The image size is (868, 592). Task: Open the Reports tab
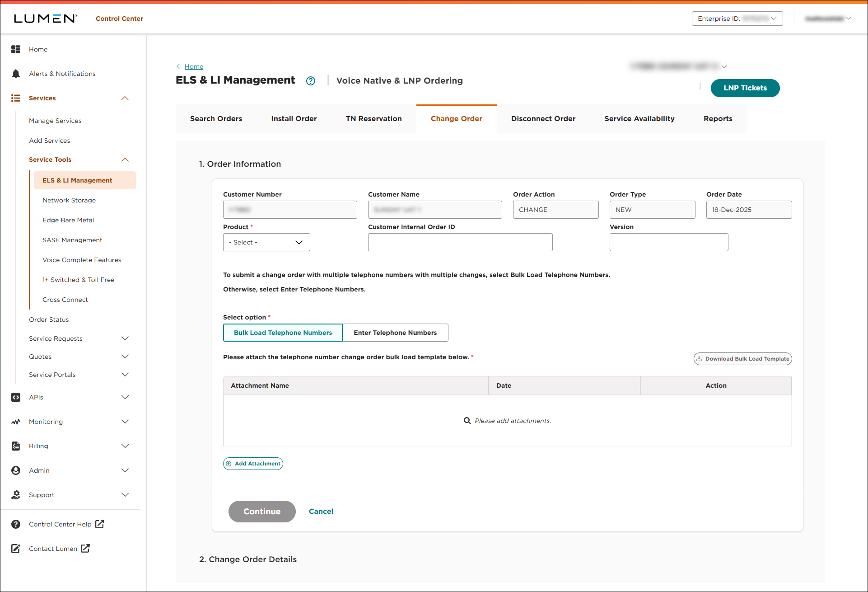(x=718, y=118)
